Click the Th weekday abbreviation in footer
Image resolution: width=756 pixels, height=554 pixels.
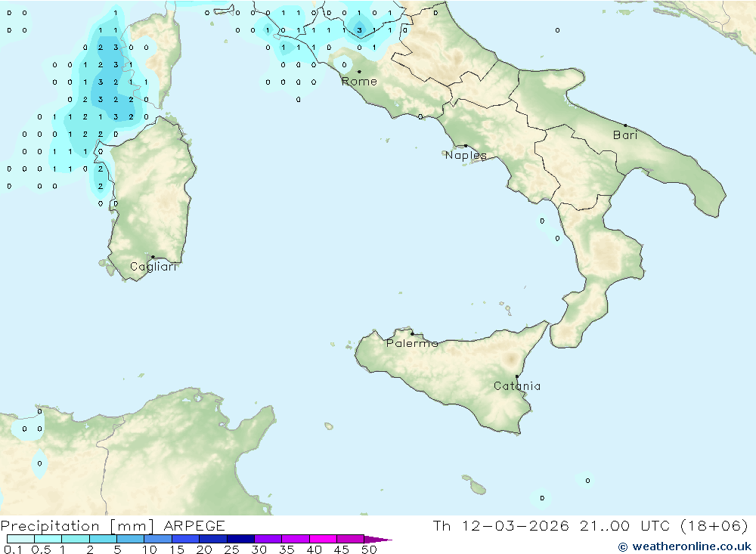(x=442, y=525)
